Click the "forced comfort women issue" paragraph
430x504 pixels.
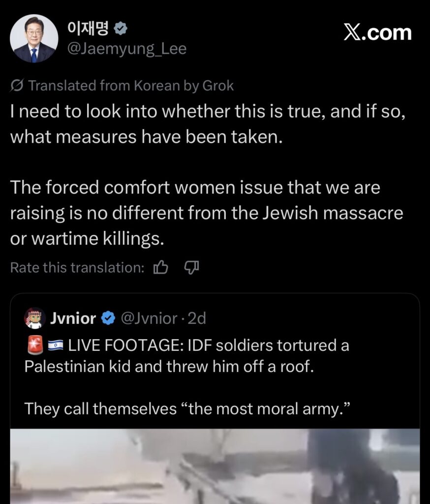click(206, 213)
